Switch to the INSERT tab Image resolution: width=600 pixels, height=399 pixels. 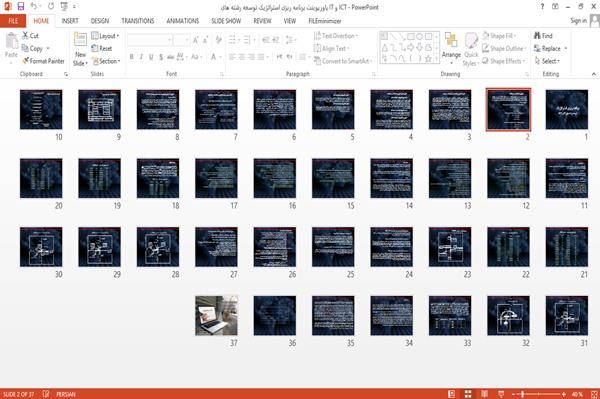point(70,21)
